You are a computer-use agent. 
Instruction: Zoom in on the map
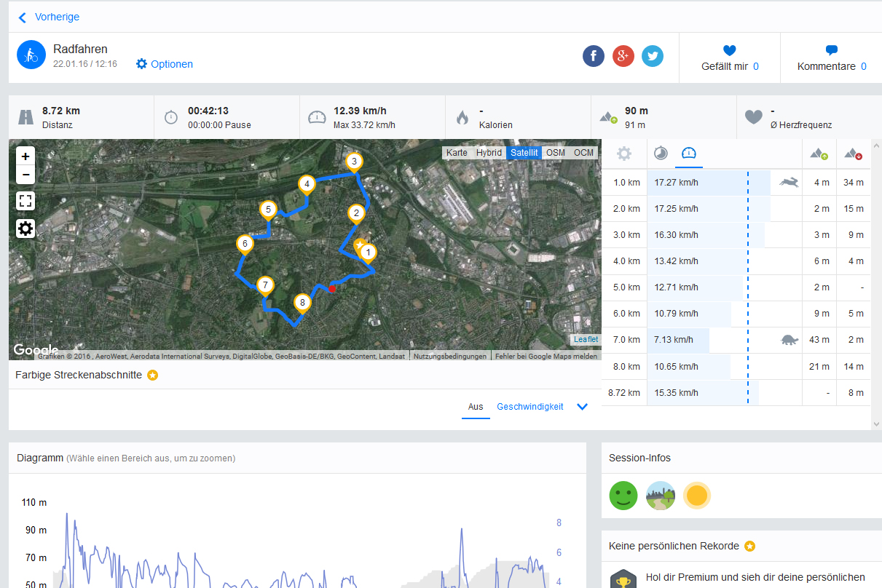25,156
